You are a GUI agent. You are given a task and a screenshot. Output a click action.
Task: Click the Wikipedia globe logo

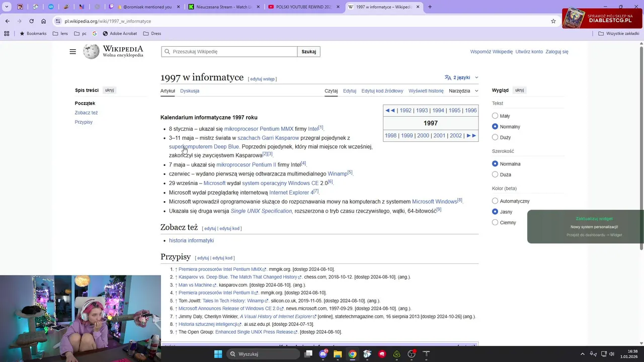(91, 51)
